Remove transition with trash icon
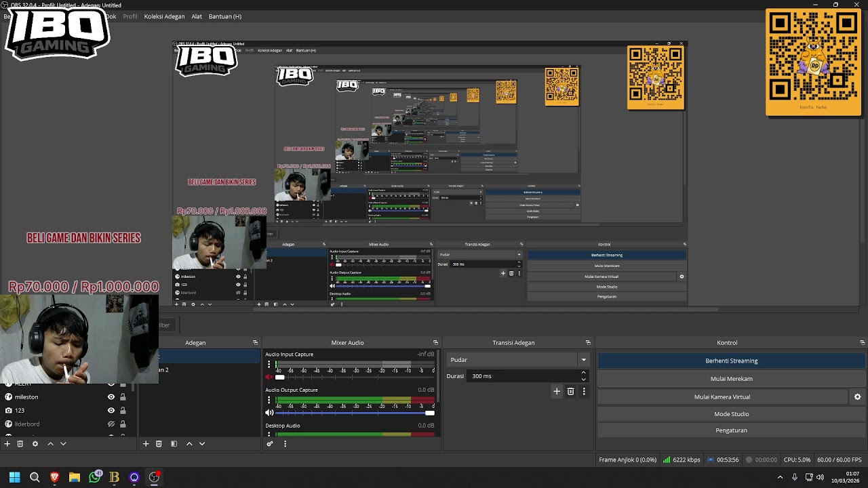868x488 pixels. (x=570, y=391)
